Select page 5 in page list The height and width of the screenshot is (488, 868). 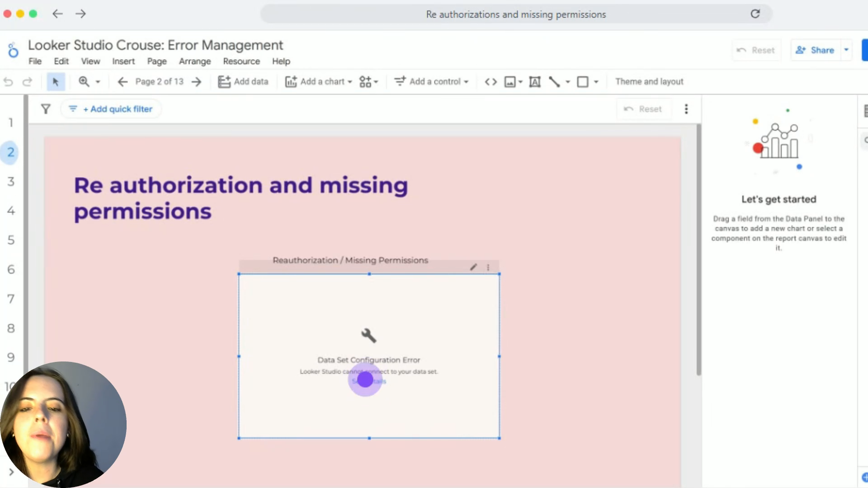[x=11, y=240]
